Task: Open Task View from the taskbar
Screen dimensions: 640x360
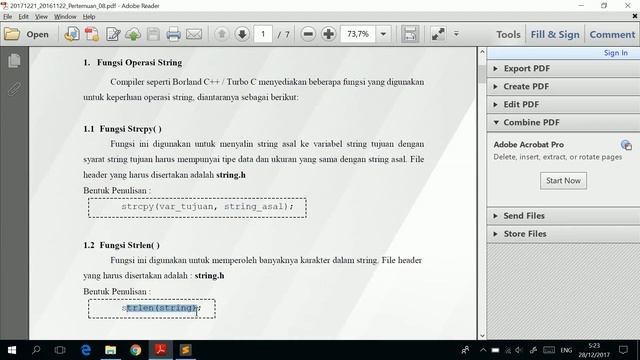Action: tap(60, 350)
